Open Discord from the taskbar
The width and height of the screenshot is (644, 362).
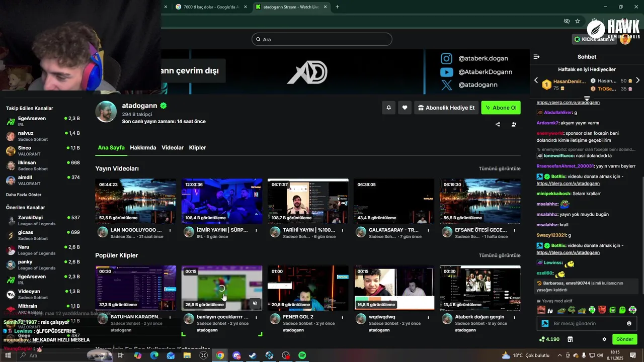coord(236,355)
